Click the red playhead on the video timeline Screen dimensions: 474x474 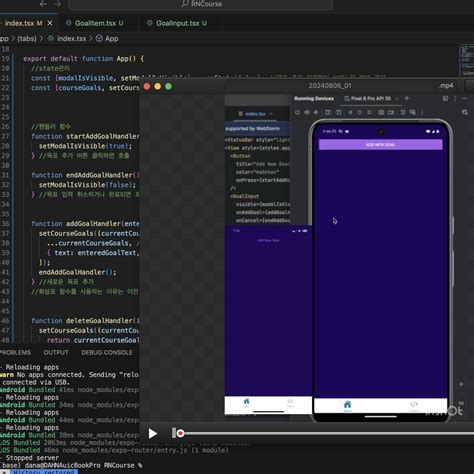click(x=180, y=433)
